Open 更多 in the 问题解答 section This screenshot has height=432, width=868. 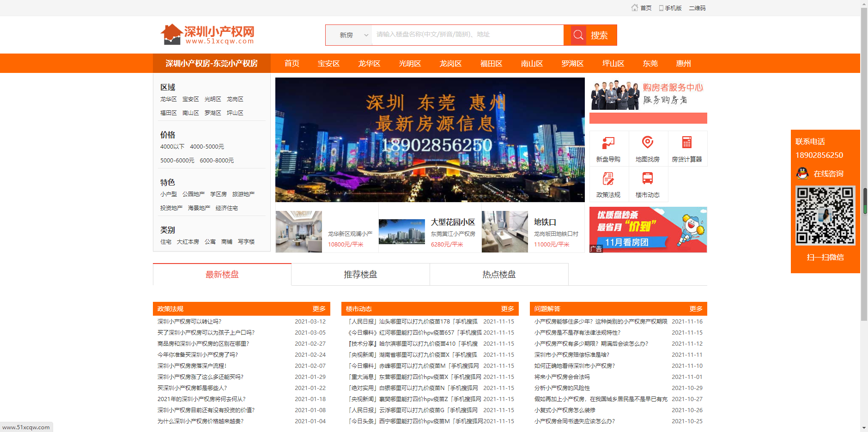point(696,309)
